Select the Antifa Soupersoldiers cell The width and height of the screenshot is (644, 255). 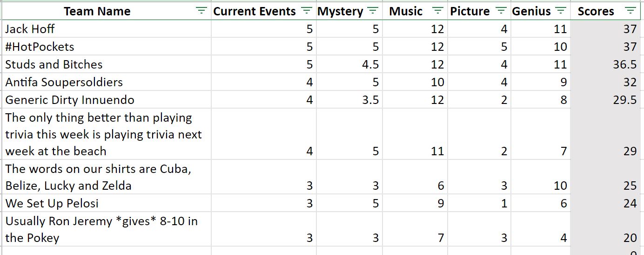107,82
